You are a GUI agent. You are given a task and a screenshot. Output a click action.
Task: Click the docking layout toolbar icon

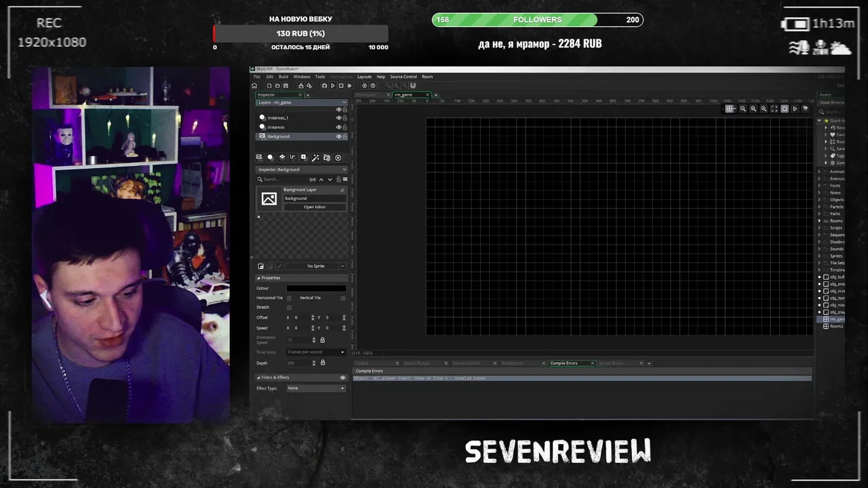(413, 86)
